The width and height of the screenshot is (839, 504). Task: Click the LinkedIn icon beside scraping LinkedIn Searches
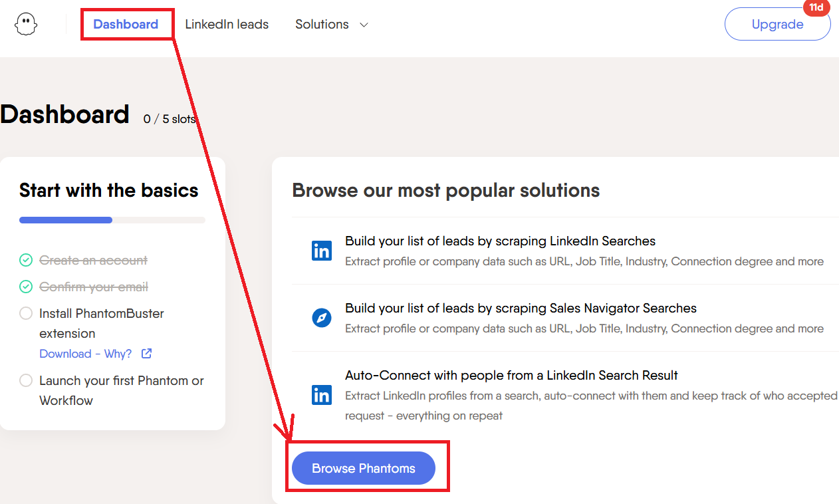click(x=322, y=251)
